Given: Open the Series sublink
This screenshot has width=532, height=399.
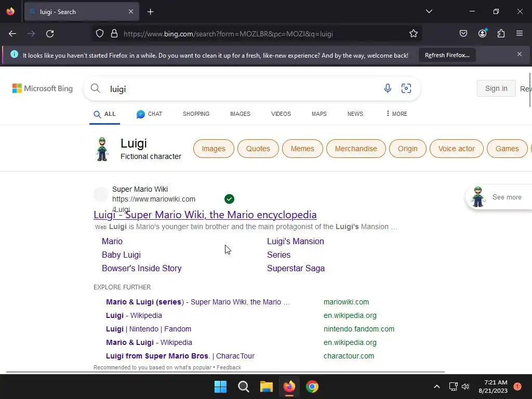Looking at the screenshot, I should 278,255.
